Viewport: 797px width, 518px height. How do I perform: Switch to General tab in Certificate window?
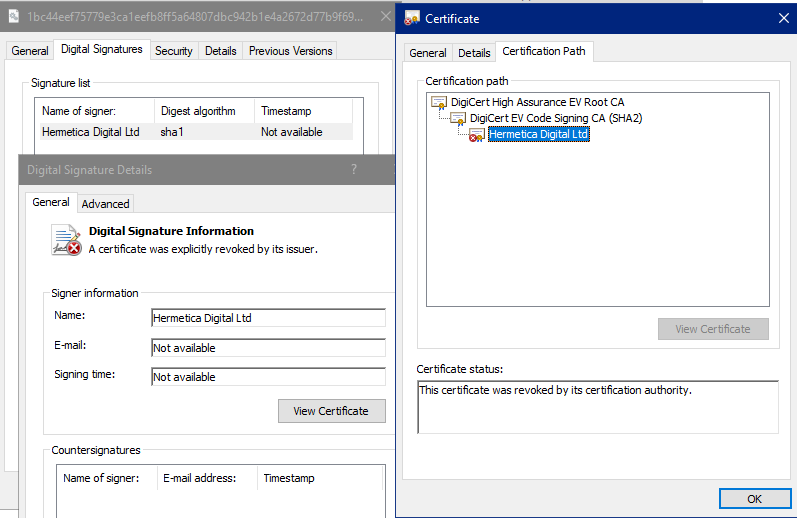tap(427, 53)
